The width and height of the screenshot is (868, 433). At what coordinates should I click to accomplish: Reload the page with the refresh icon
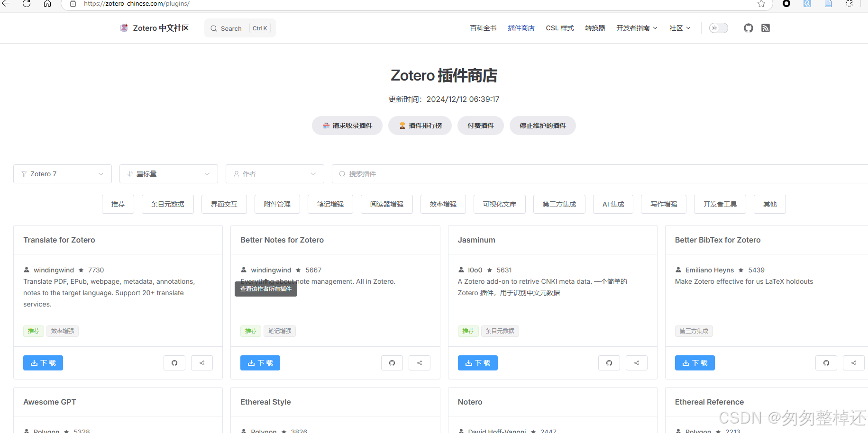27,3
